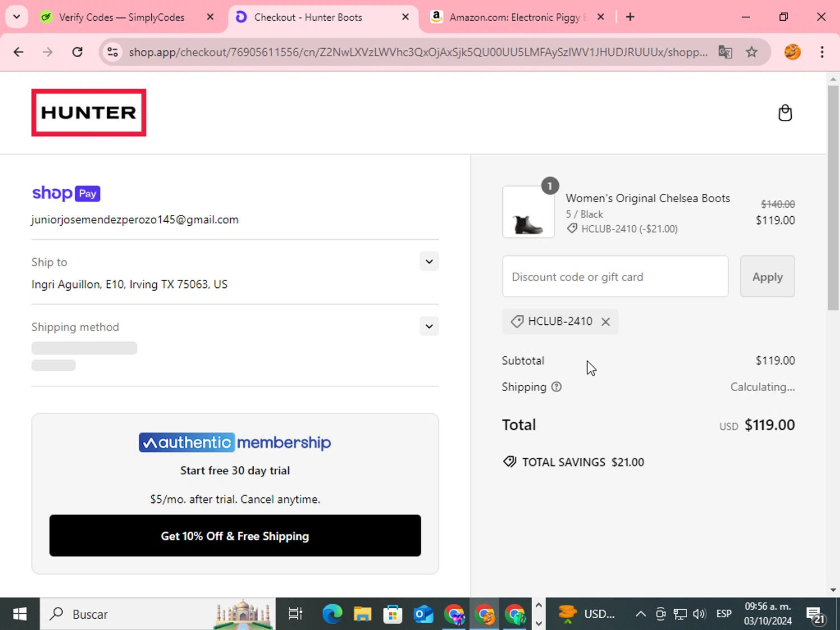Viewport: 840px width, 630px height.
Task: Click the shipping help question mark icon
Action: click(x=556, y=387)
